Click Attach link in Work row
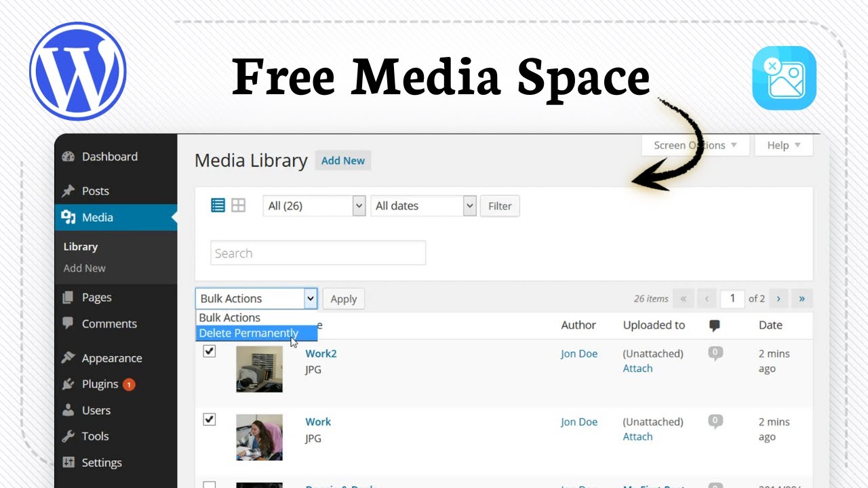 click(637, 437)
